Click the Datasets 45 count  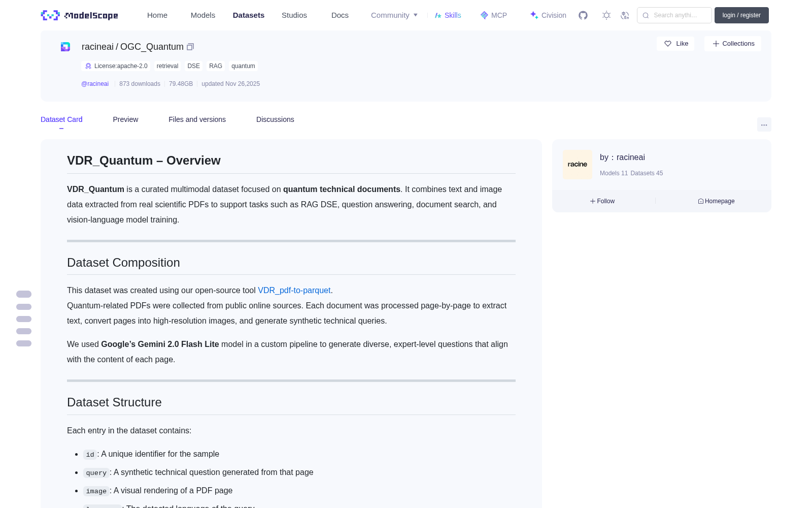pyautogui.click(x=647, y=173)
